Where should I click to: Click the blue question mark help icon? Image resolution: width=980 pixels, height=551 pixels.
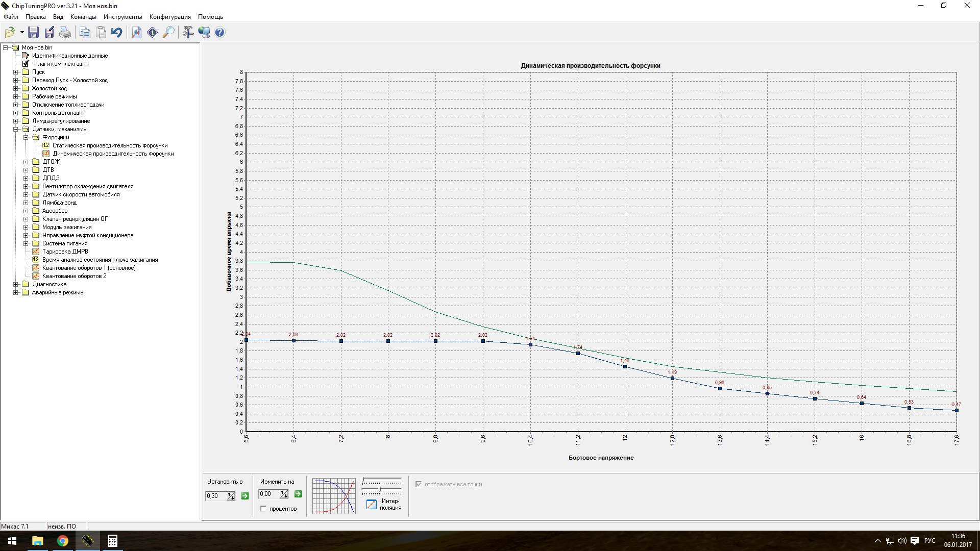(x=219, y=33)
